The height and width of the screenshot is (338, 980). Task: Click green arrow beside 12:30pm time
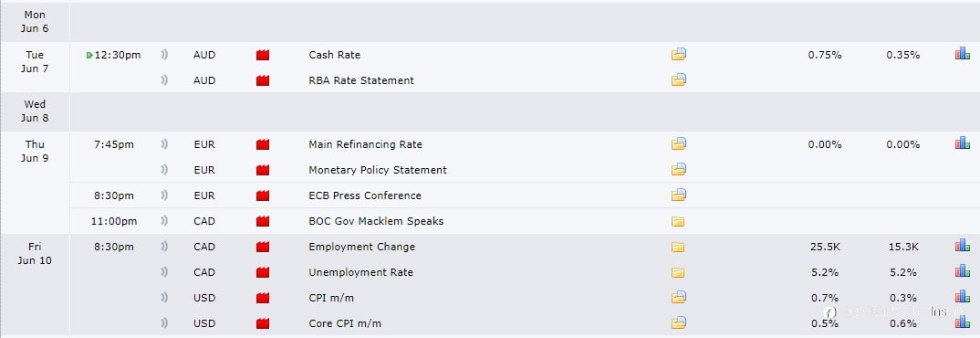tap(90, 55)
